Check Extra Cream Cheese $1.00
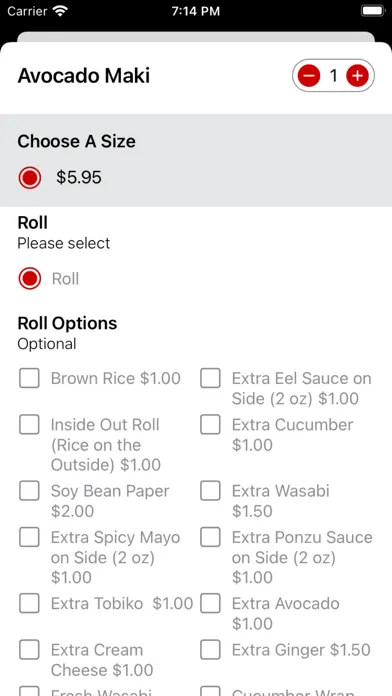Screen dimensions: 392x696 coord(29,650)
